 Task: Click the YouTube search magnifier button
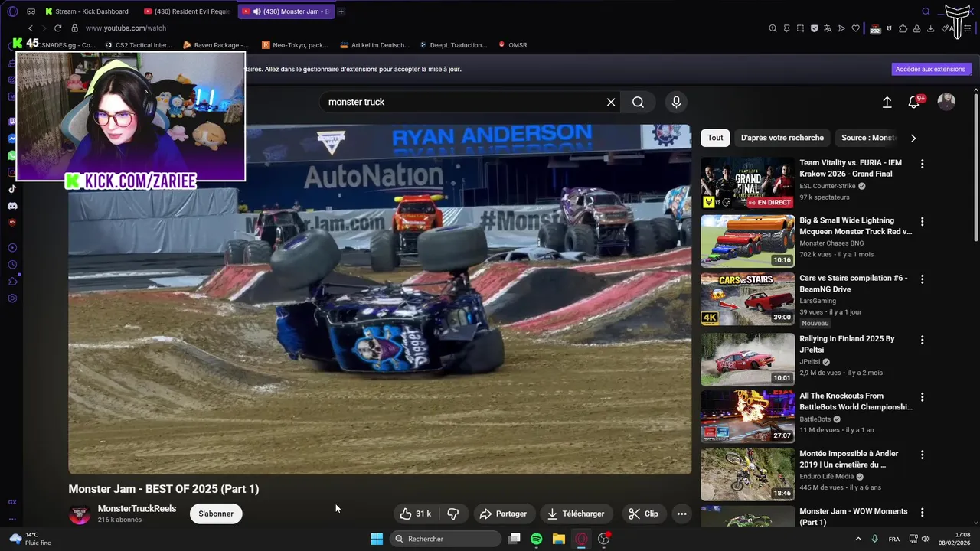638,102
